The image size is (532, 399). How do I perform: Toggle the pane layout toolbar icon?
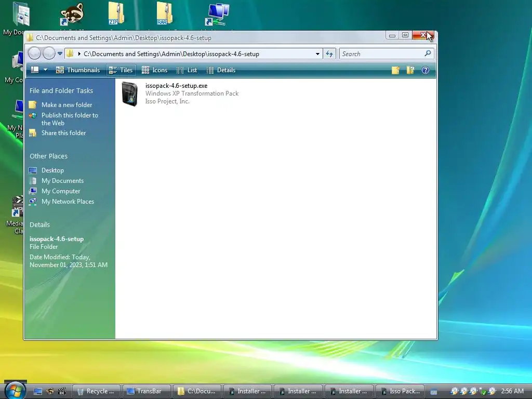click(35, 70)
